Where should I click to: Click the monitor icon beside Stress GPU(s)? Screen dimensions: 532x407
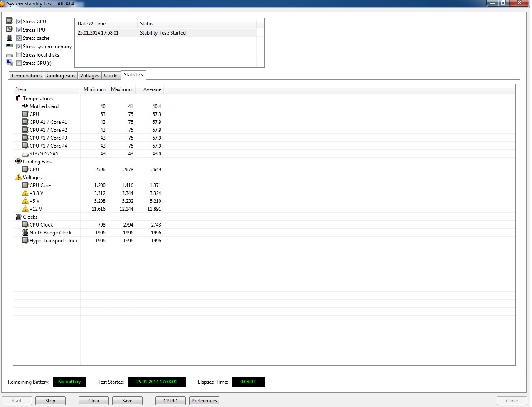(x=9, y=62)
